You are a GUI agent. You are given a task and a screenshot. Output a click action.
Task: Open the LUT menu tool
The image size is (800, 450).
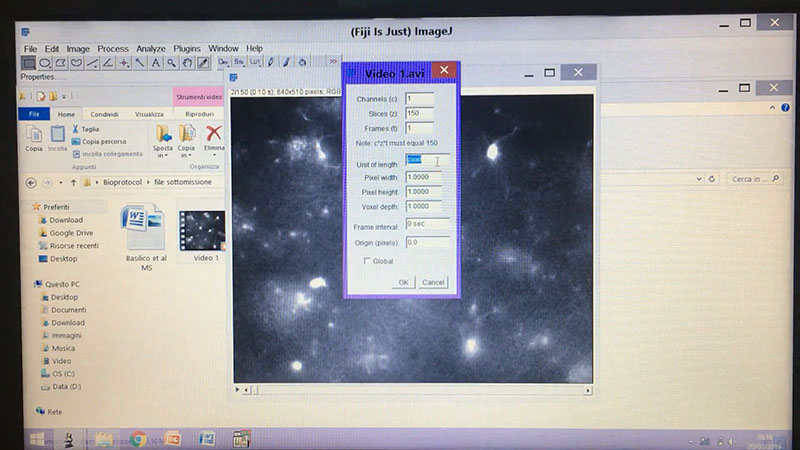point(255,62)
